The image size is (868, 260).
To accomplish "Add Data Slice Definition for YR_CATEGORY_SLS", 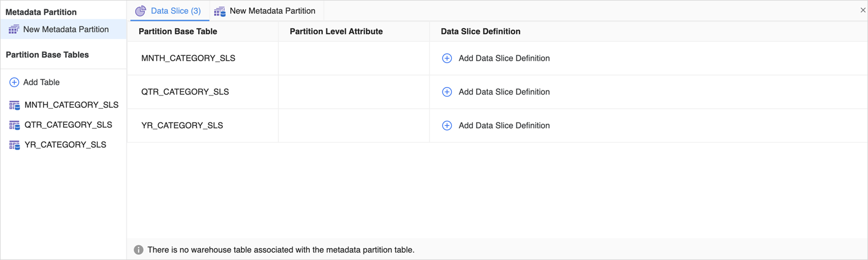I will 504,125.
